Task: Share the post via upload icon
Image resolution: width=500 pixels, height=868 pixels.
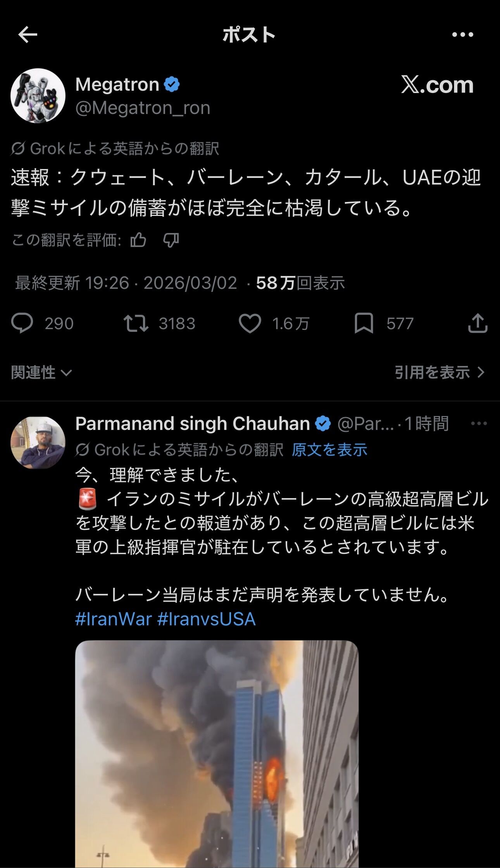Action: click(x=478, y=323)
